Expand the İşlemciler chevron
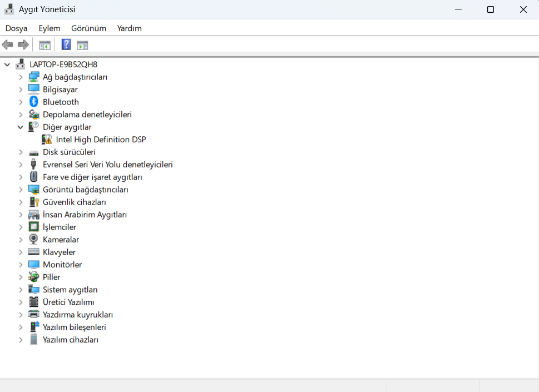This screenshot has width=539, height=392. click(x=21, y=227)
